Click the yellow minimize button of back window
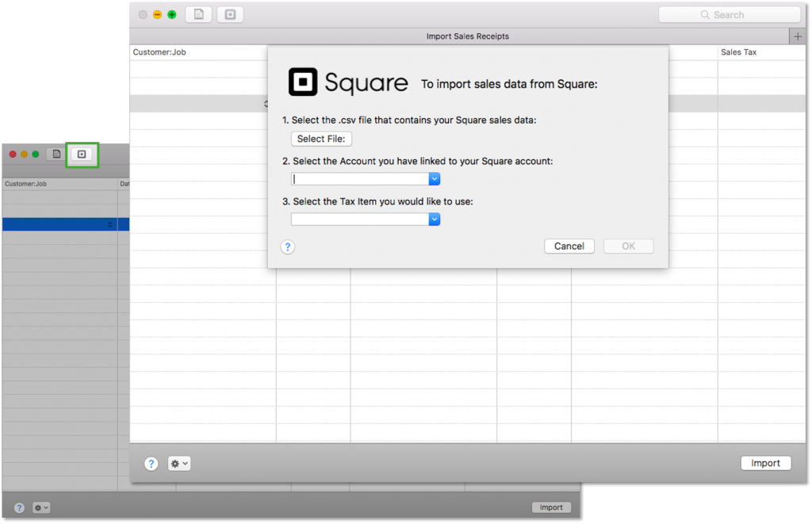This screenshot has height=524, width=812. [25, 155]
